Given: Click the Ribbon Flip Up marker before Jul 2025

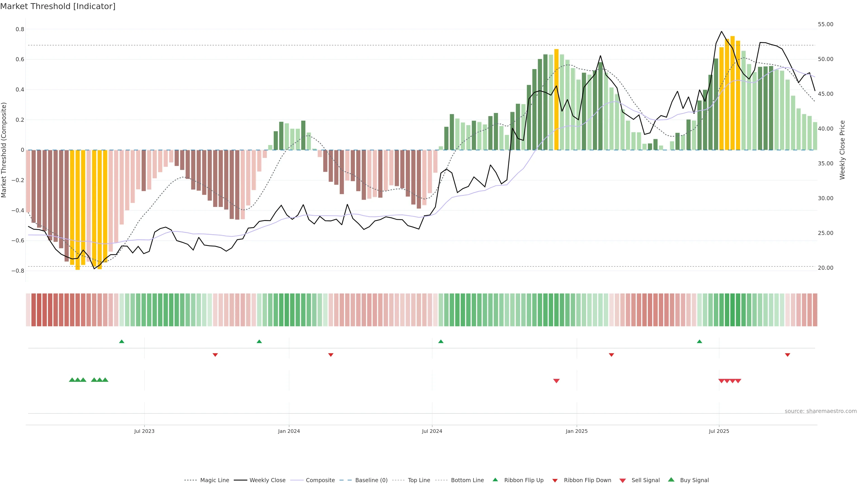Looking at the screenshot, I should [x=700, y=342].
